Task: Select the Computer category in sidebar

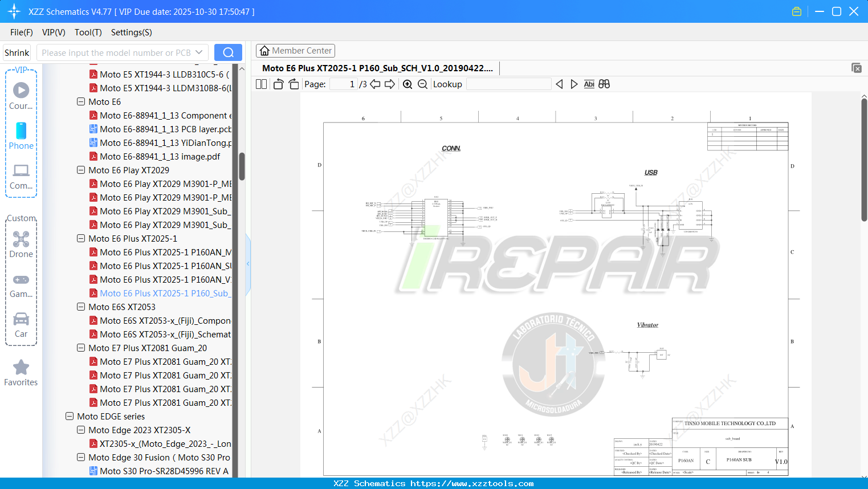Action: [21, 177]
